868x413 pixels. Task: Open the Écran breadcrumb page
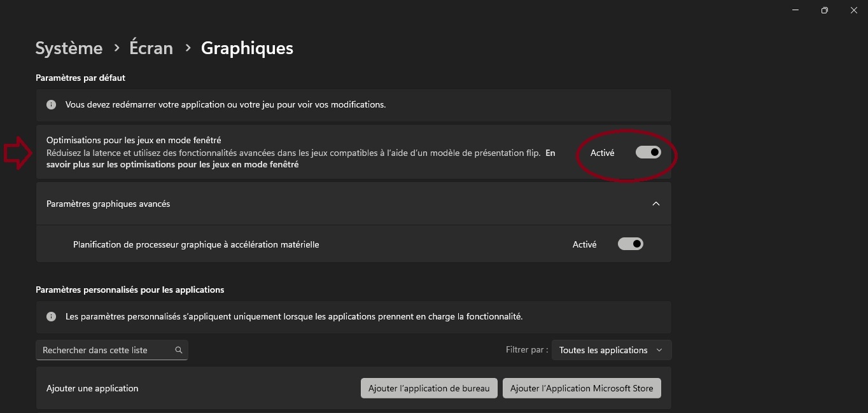(x=151, y=48)
